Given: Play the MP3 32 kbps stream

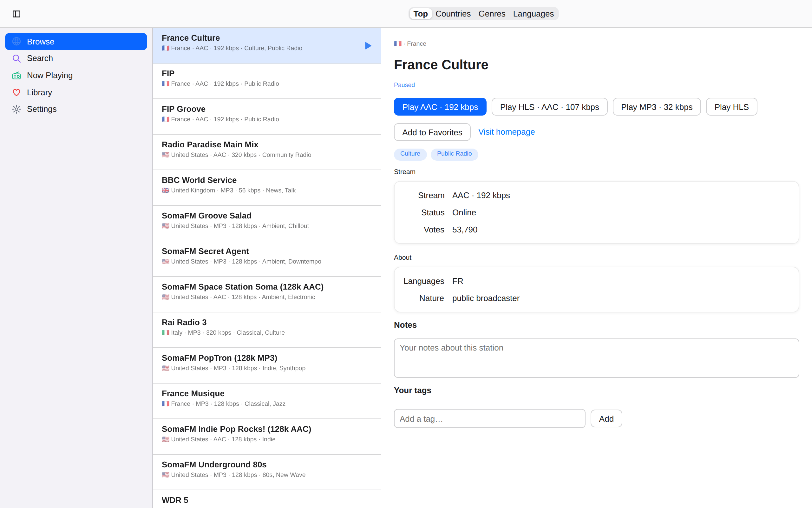Looking at the screenshot, I should pyautogui.click(x=657, y=107).
